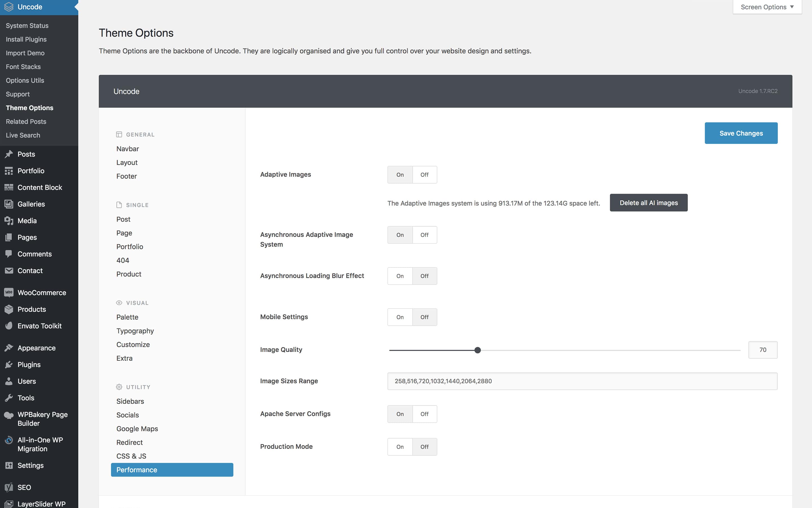This screenshot has width=812, height=508.
Task: Click the Posts icon in sidebar
Action: click(9, 153)
